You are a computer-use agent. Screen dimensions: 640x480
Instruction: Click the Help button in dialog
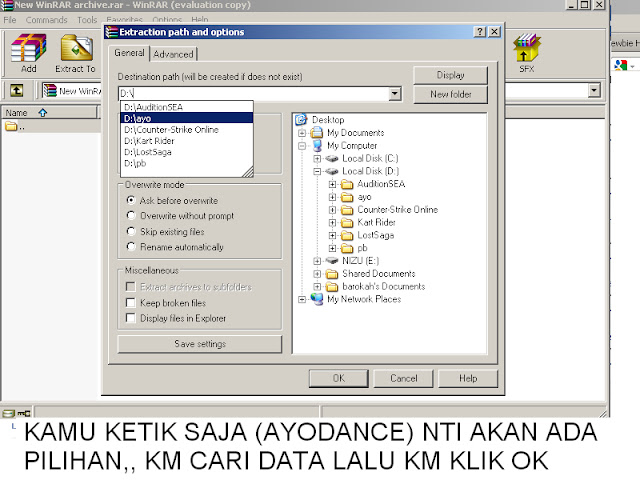coord(468,378)
